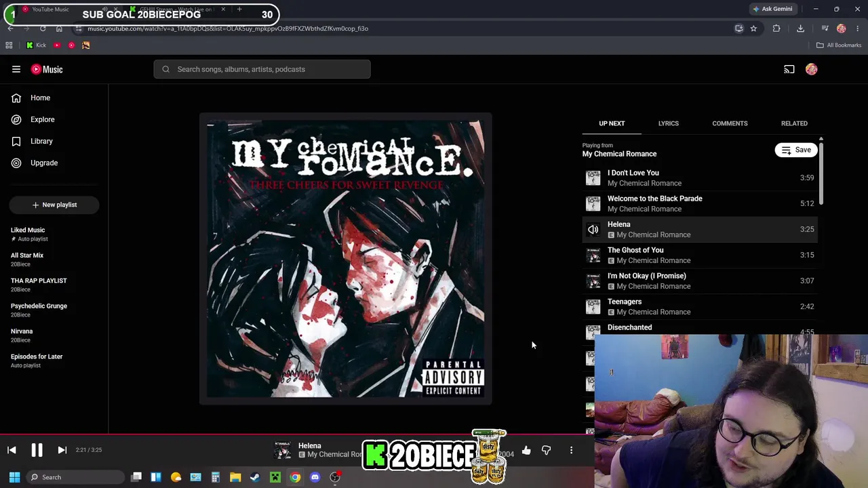Click the Ask Gemini button
Viewport: 868px width, 488px height.
pos(772,9)
